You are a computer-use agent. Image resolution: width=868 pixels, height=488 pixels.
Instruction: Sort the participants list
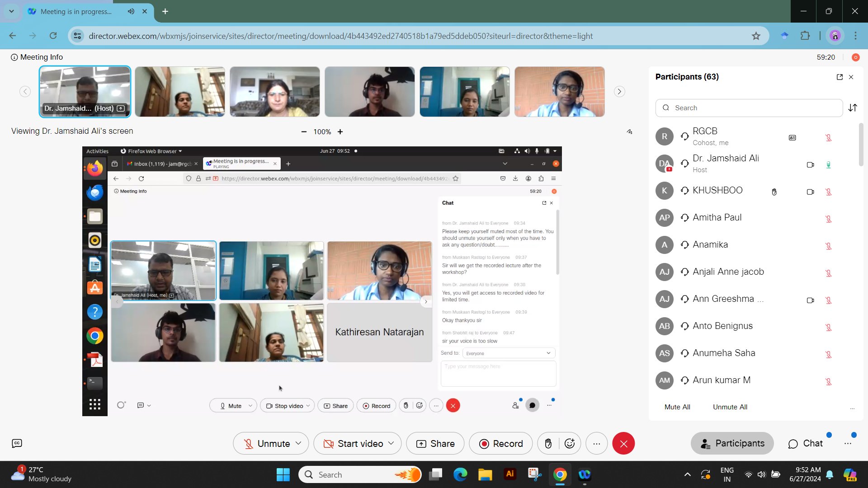click(853, 108)
